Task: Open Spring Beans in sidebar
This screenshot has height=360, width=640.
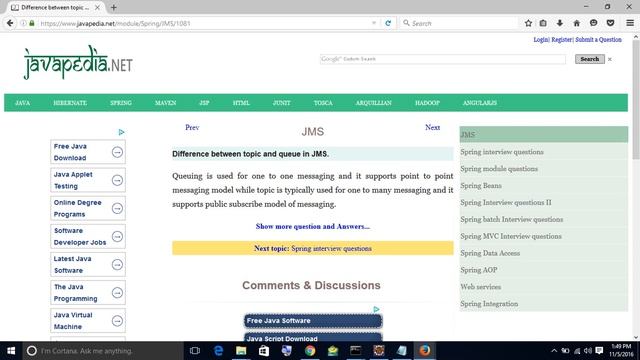Action: pos(481,186)
